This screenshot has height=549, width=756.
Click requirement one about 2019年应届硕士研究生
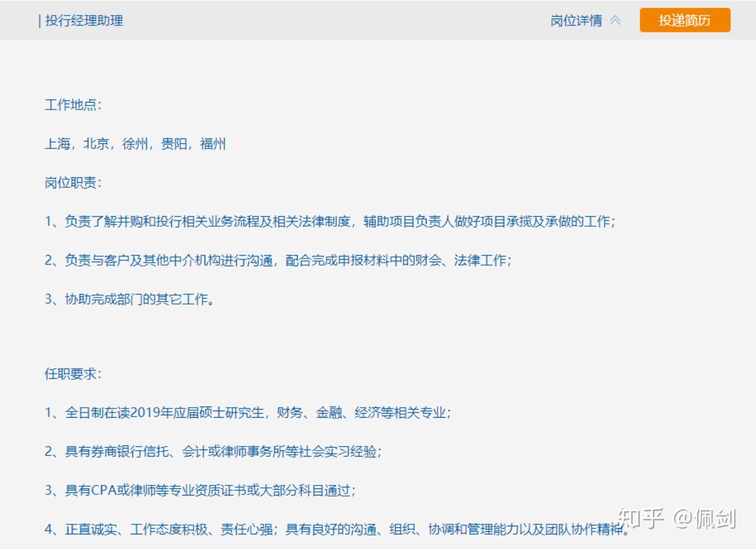click(x=248, y=413)
